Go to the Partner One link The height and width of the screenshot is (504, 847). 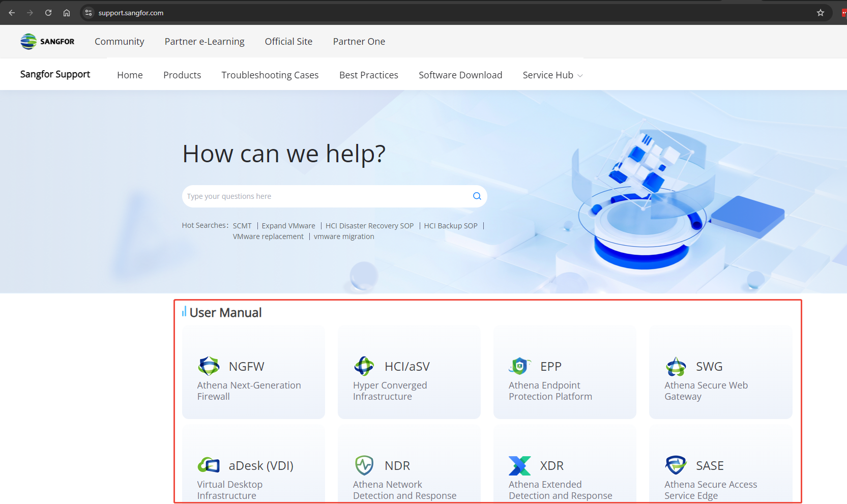click(x=359, y=42)
